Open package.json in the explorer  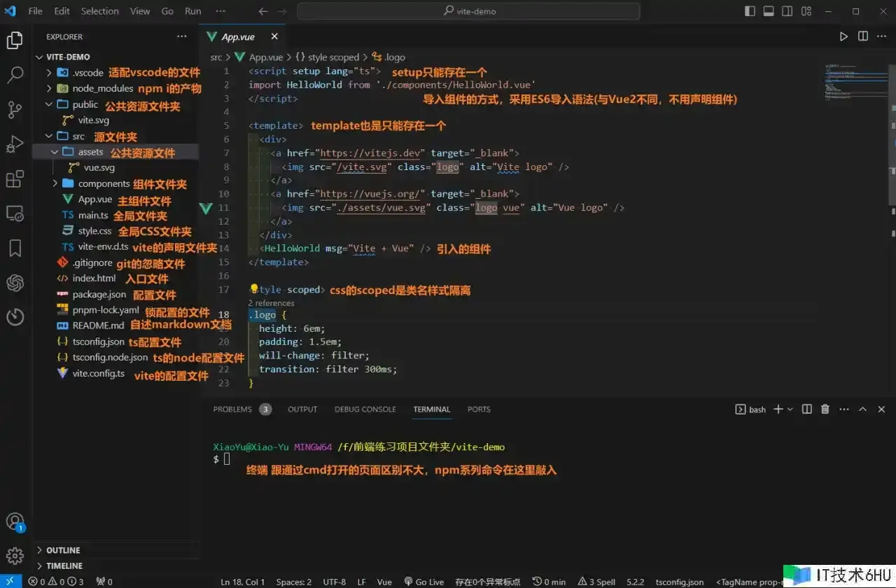tap(99, 295)
